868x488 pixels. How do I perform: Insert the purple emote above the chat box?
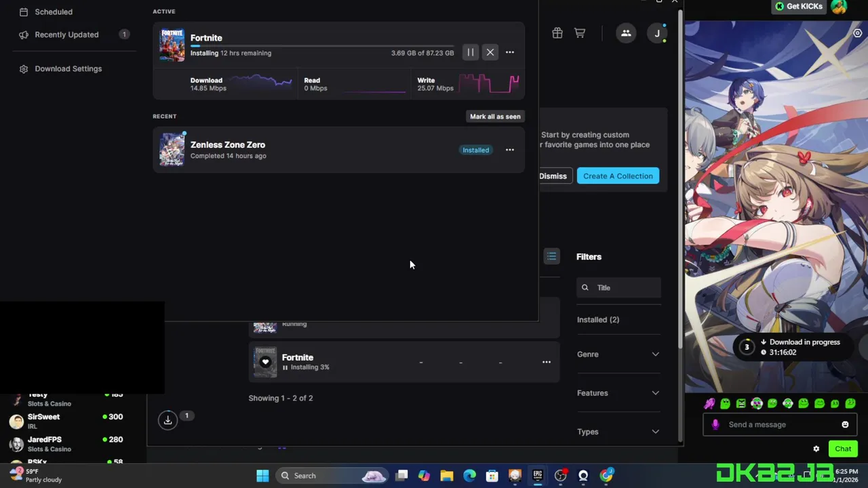[709, 403]
